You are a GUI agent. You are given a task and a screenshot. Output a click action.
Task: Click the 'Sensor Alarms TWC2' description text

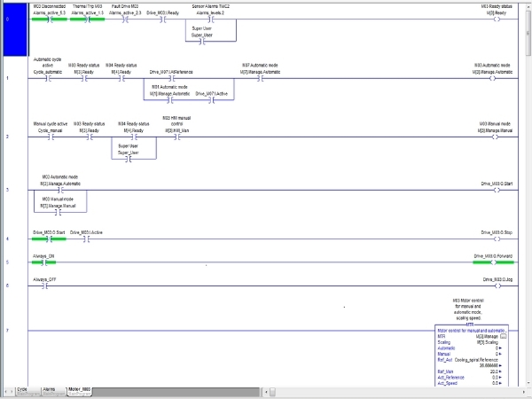coord(210,6)
